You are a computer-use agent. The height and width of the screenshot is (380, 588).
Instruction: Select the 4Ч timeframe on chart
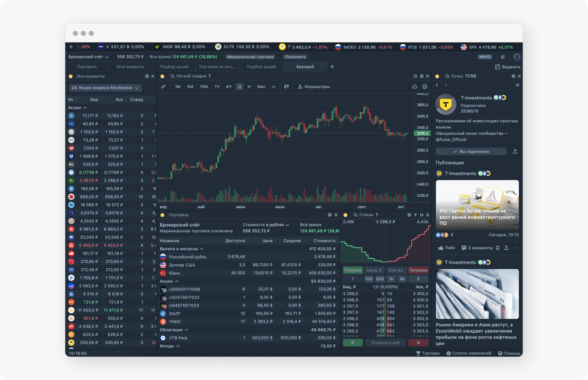point(228,87)
